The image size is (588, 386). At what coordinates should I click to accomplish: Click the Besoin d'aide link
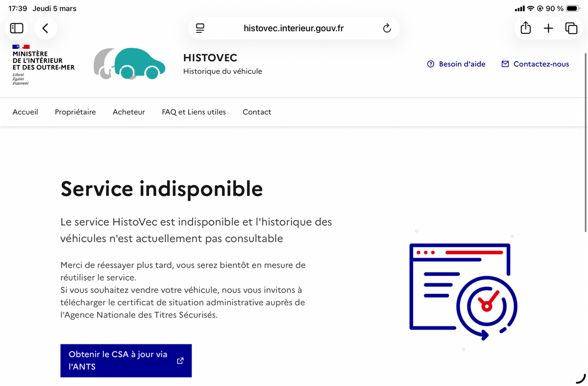462,64
